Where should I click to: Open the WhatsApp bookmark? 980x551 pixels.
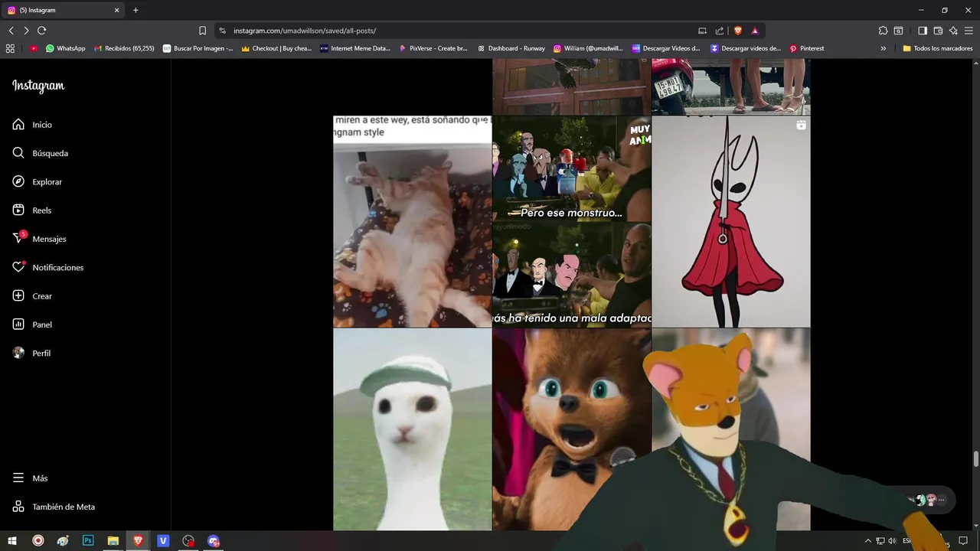[65, 48]
